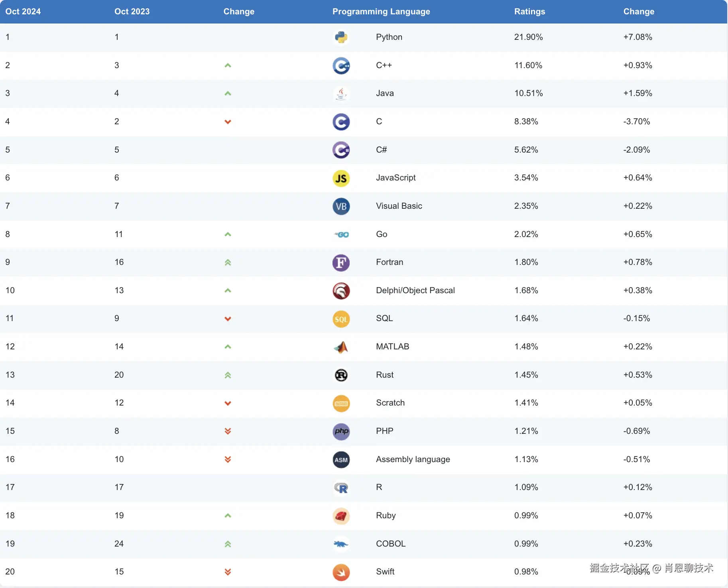The image size is (728, 588).
Task: Click the red down arrow for C
Action: (228, 122)
